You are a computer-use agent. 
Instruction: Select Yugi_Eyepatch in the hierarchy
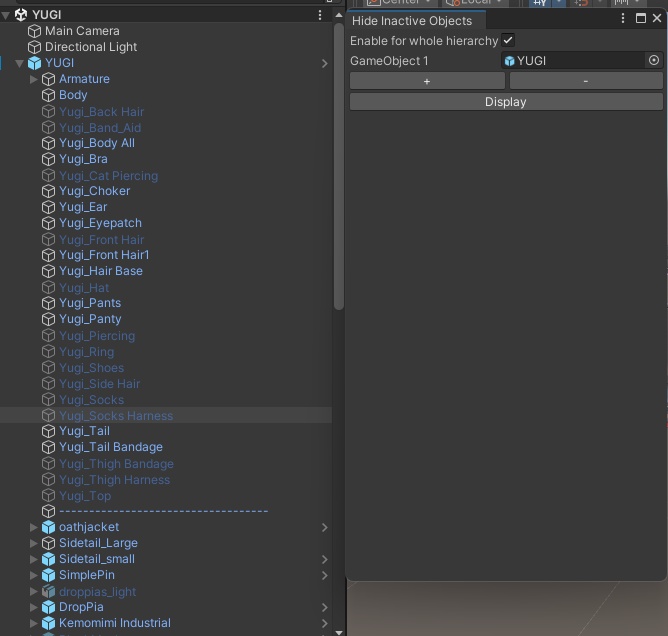point(100,223)
